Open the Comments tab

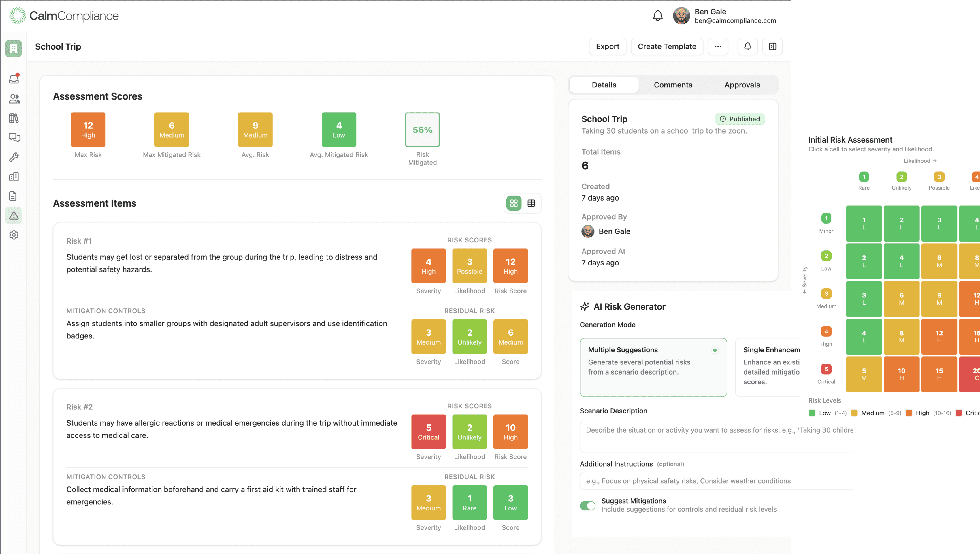pyautogui.click(x=673, y=85)
